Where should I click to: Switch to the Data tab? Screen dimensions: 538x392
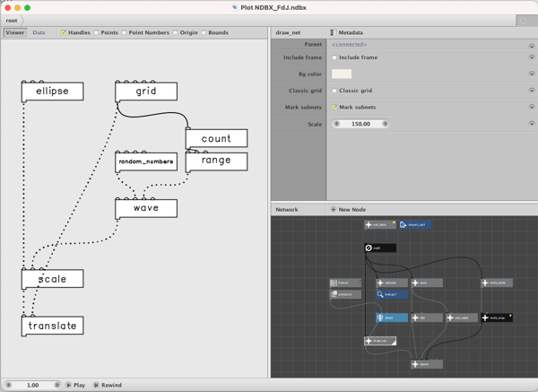39,32
